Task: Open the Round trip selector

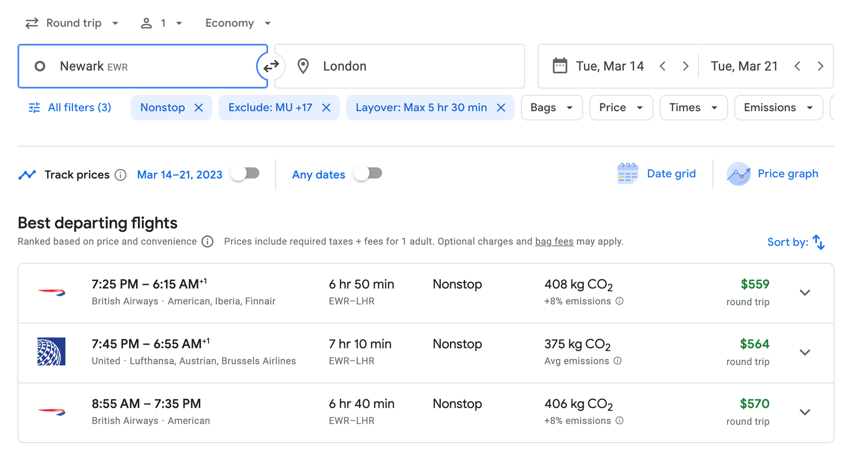Action: coord(71,23)
